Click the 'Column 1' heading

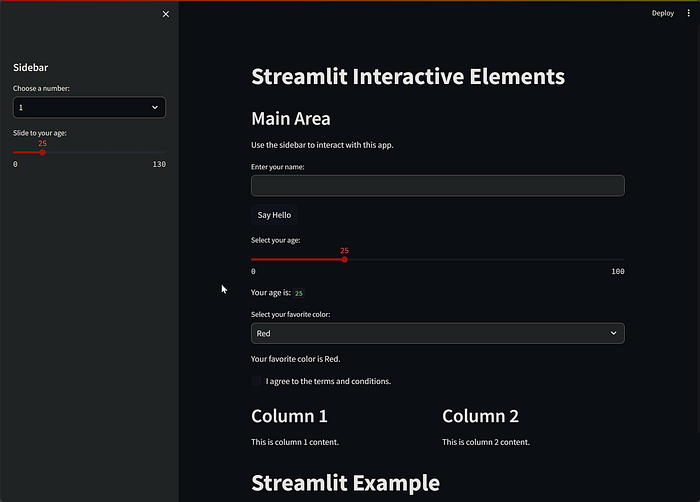tap(289, 416)
